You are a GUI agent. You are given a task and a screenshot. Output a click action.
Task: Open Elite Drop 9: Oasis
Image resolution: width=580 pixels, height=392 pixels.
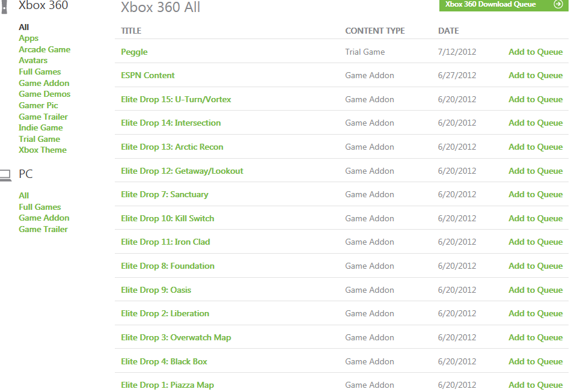tap(156, 290)
